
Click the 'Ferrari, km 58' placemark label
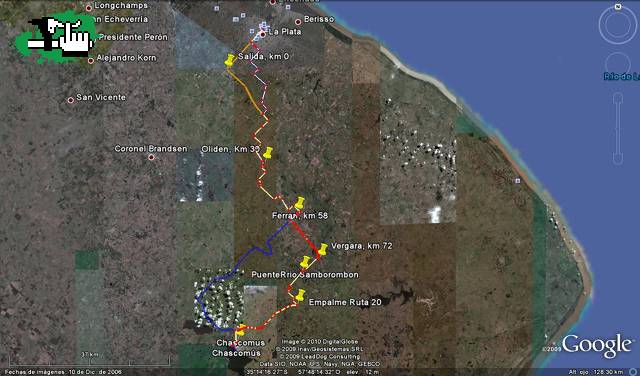tap(300, 215)
